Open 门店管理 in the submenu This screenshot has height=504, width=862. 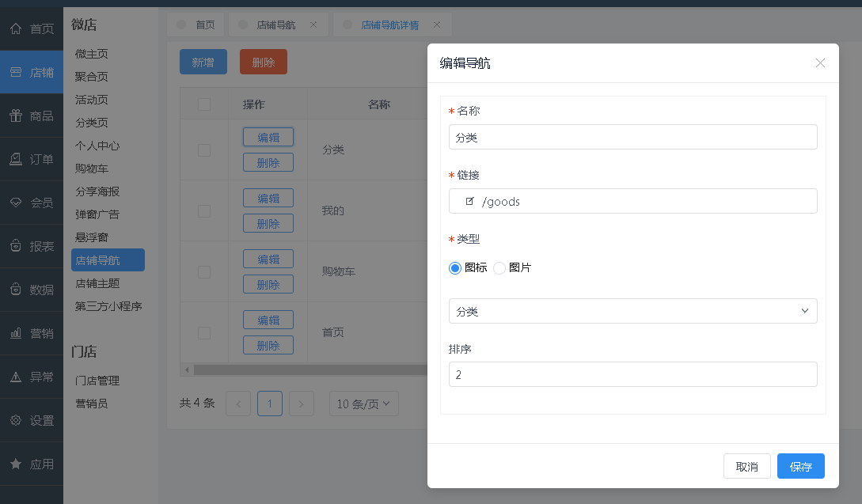(x=97, y=381)
